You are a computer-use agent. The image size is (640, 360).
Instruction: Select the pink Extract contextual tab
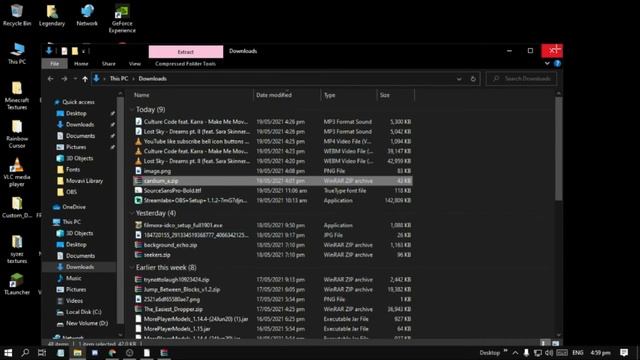pyautogui.click(x=186, y=52)
